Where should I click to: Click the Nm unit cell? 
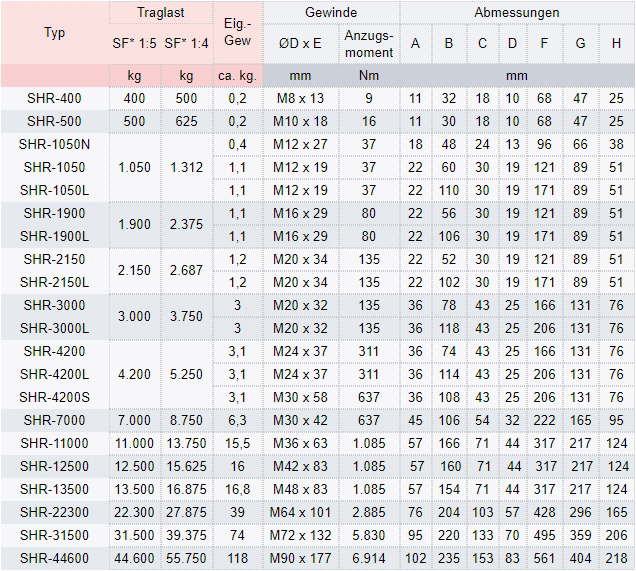[369, 75]
